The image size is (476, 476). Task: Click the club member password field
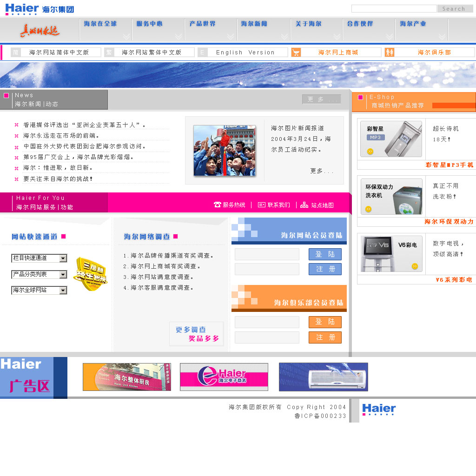(x=267, y=337)
